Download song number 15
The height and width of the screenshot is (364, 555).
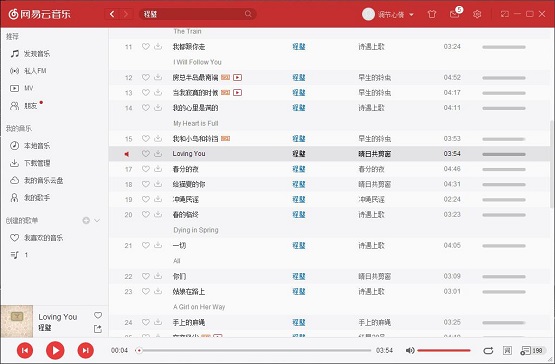[158, 138]
